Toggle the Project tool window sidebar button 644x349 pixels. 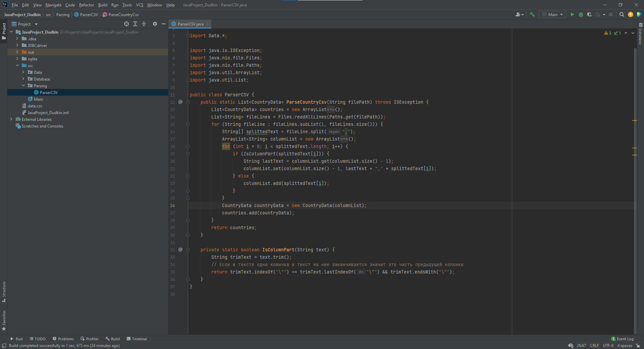click(4, 31)
